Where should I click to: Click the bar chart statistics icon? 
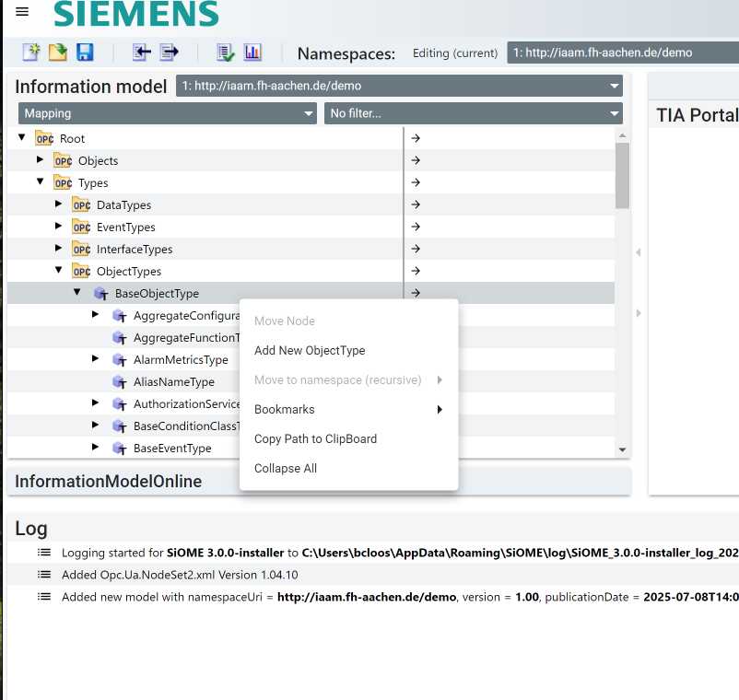[x=252, y=52]
